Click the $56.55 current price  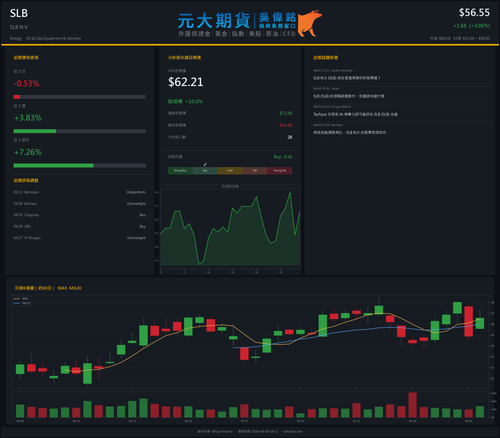[474, 13]
